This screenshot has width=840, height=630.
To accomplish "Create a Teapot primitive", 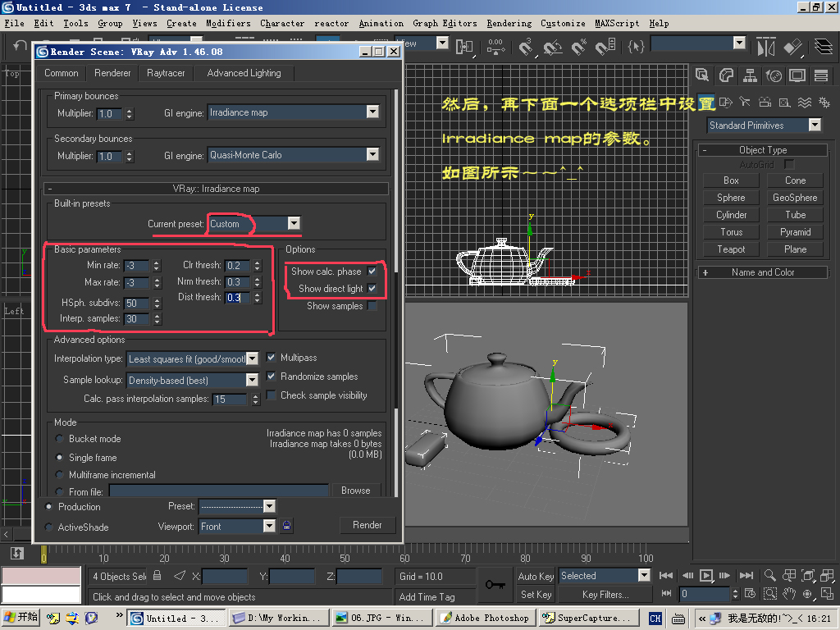I will pos(731,249).
